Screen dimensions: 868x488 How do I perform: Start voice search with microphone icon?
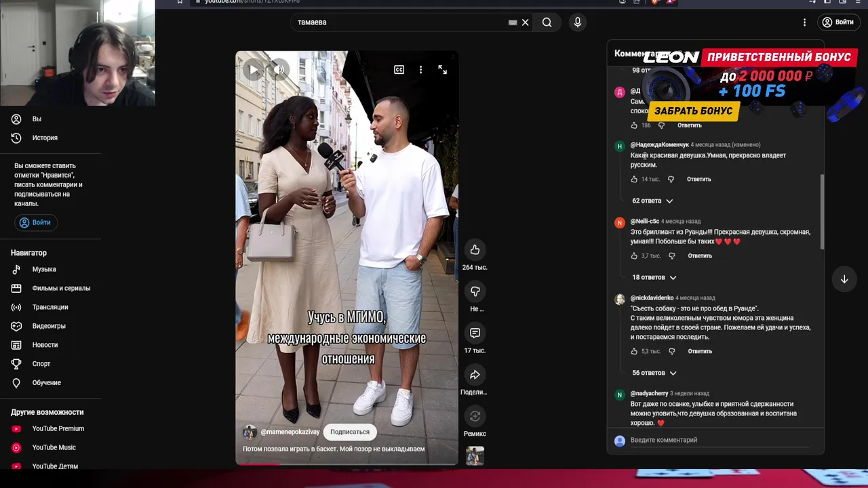578,22
